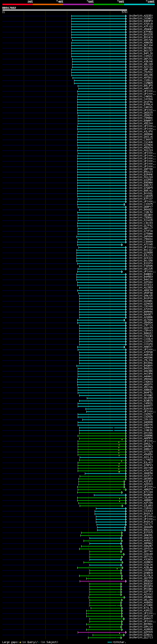The height and width of the screenshot is (644, 157).
Task: Select the UniRef100_Q9FJ98 label
Action: coord(141,70)
